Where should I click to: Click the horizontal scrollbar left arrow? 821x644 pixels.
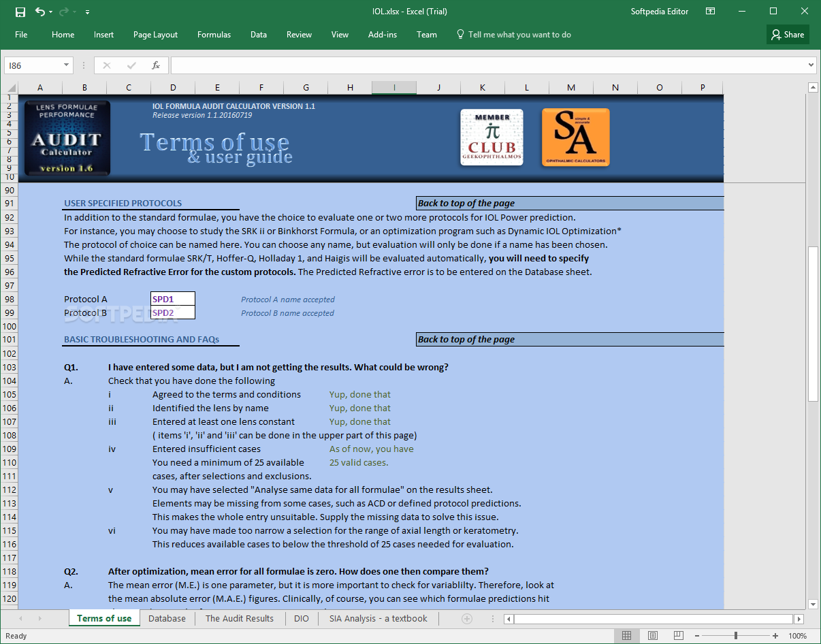(509, 619)
